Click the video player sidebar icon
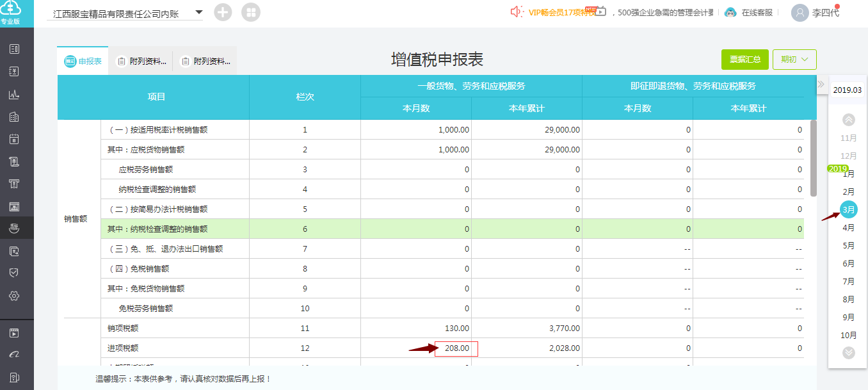The image size is (868, 390). (14, 333)
